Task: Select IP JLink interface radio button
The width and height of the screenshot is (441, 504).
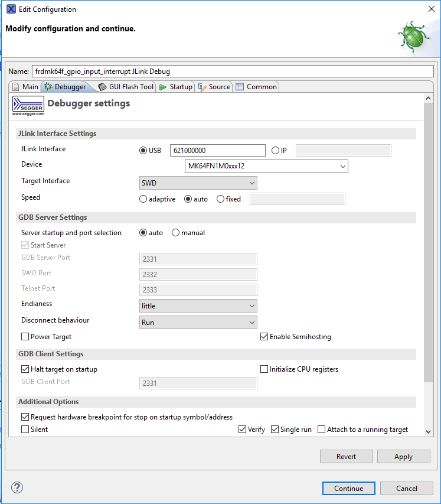Action: (x=275, y=151)
